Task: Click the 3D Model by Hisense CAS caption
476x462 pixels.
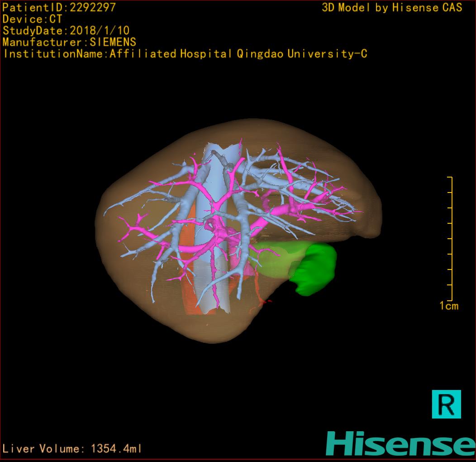Action: pyautogui.click(x=392, y=8)
